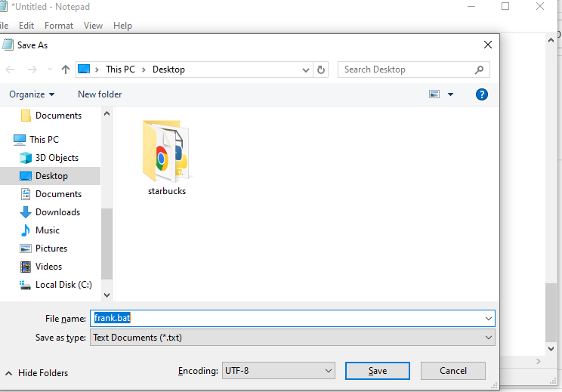Viewport: 562px width, 392px height.
Task: Open Notepad View menu
Action: coord(93,26)
